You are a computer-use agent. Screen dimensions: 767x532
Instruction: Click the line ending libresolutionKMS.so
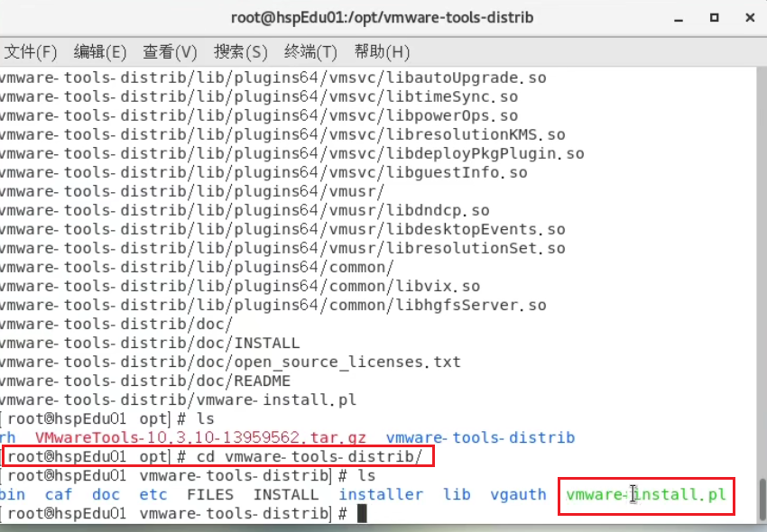(282, 134)
